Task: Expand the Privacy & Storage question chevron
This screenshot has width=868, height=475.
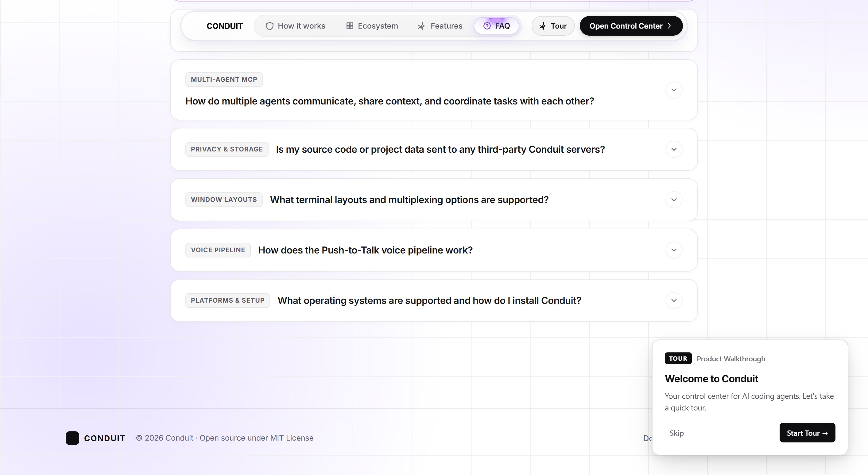Action: [674, 149]
